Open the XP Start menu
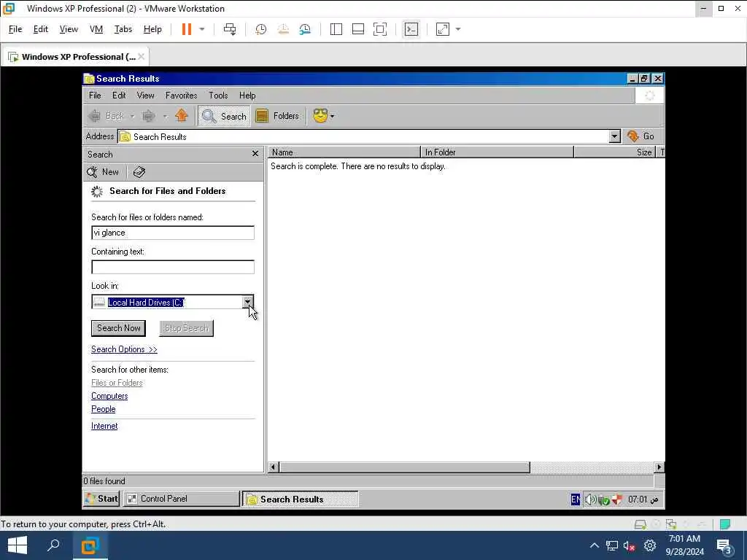 click(101, 499)
